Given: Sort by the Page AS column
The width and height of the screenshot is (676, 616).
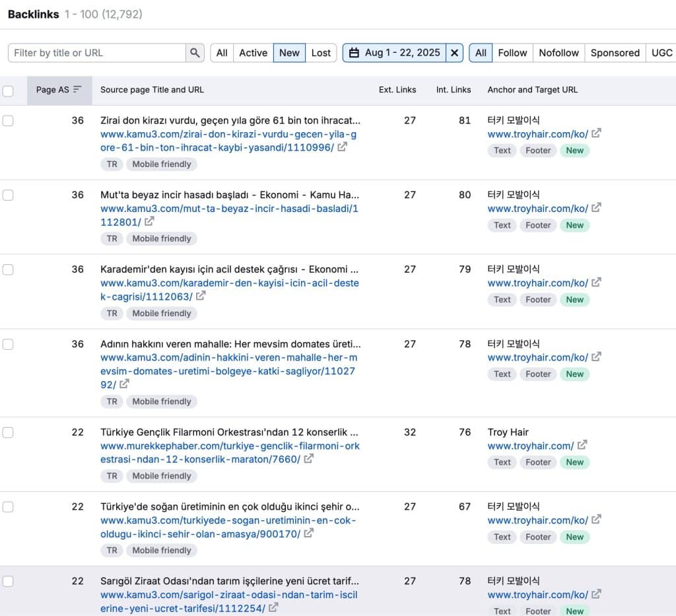Looking at the screenshot, I should tap(59, 90).
